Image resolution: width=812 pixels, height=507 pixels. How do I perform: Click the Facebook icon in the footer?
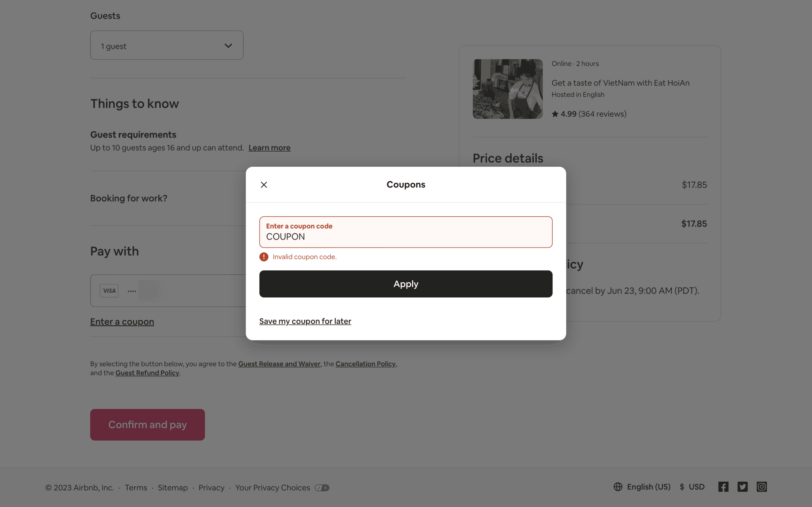point(723,487)
